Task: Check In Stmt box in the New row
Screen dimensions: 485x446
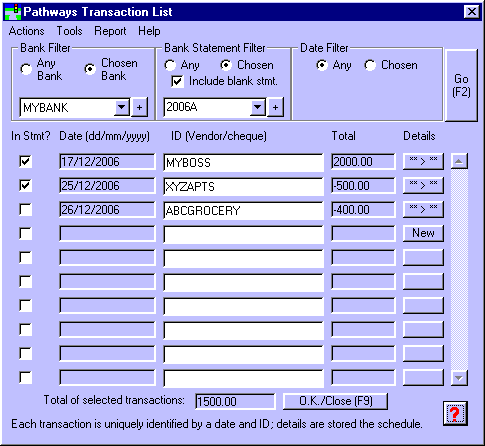Action: pos(25,234)
